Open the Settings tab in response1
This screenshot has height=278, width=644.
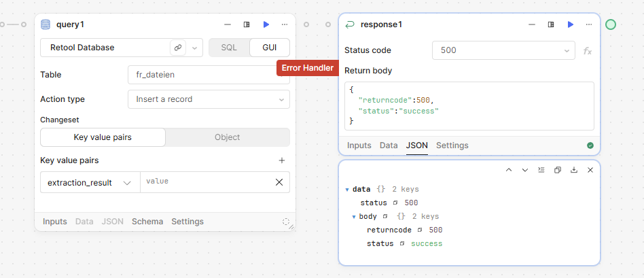(452, 145)
